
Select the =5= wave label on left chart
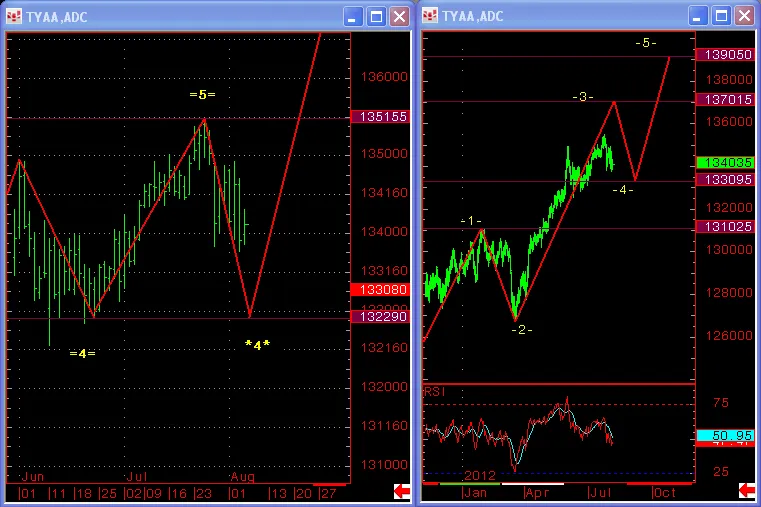point(203,94)
